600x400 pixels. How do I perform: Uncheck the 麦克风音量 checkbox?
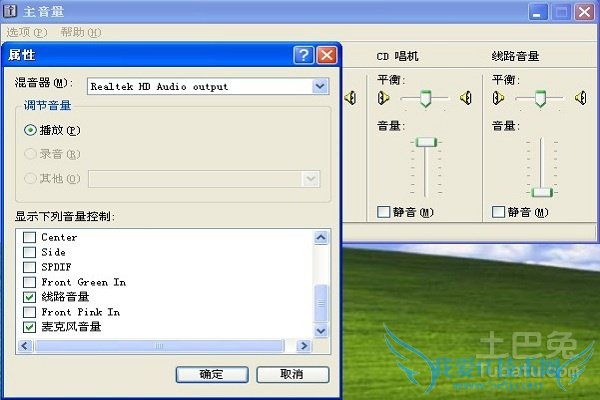coord(29,327)
